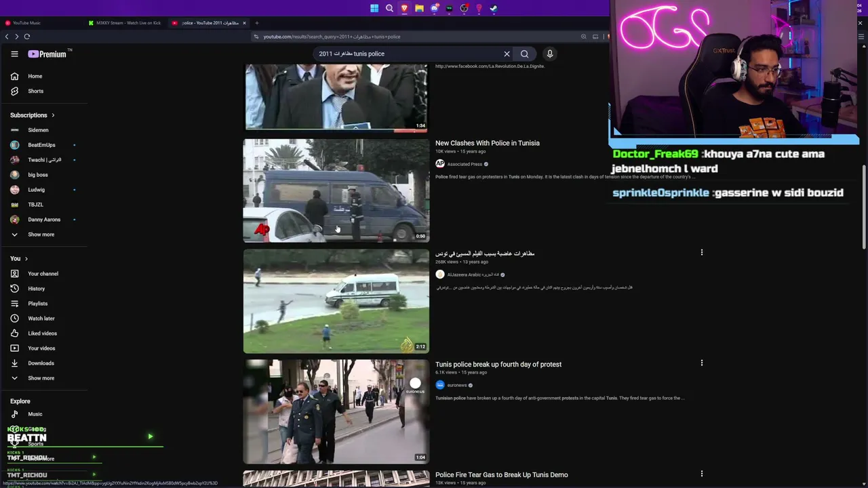Open more options for Tunis police break up video
The height and width of the screenshot is (488, 868).
702,363
